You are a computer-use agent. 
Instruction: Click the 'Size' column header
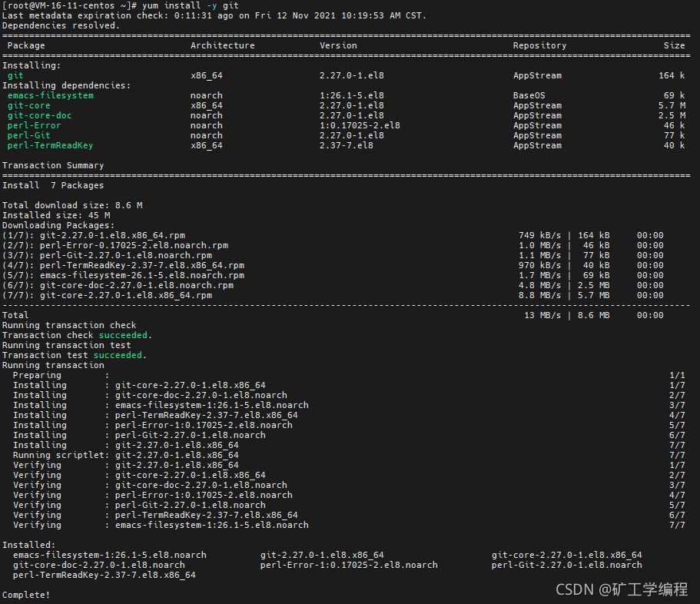click(674, 45)
